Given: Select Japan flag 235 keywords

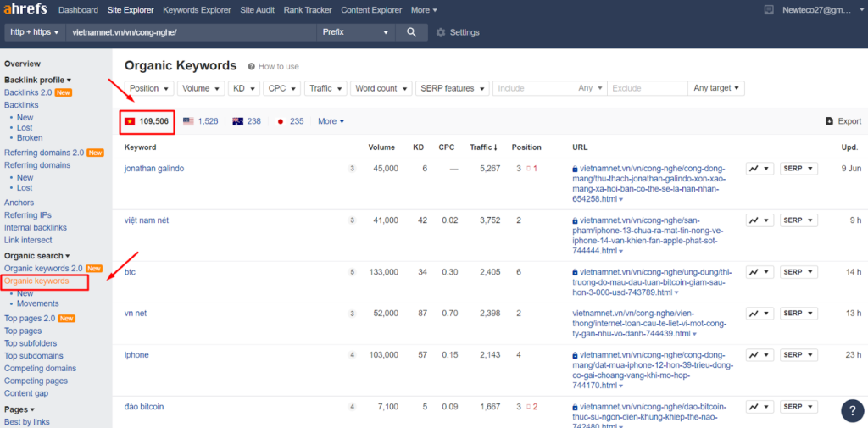Looking at the screenshot, I should 290,121.
